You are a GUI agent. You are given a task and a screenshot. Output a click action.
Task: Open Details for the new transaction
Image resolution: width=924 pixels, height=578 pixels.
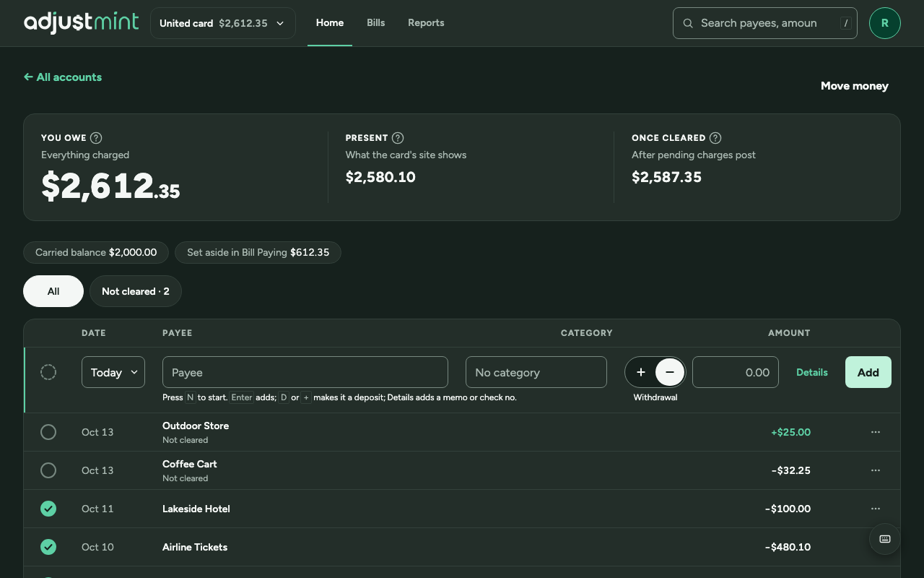point(812,372)
